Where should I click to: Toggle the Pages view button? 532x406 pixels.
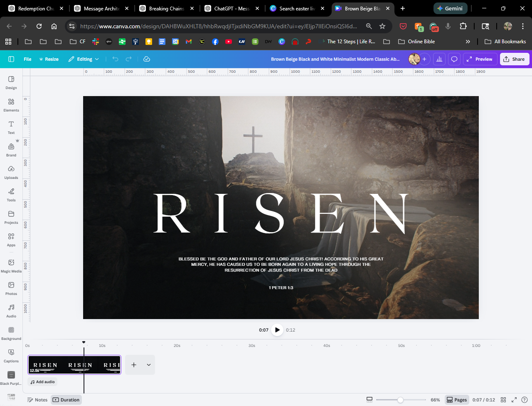click(x=456, y=400)
